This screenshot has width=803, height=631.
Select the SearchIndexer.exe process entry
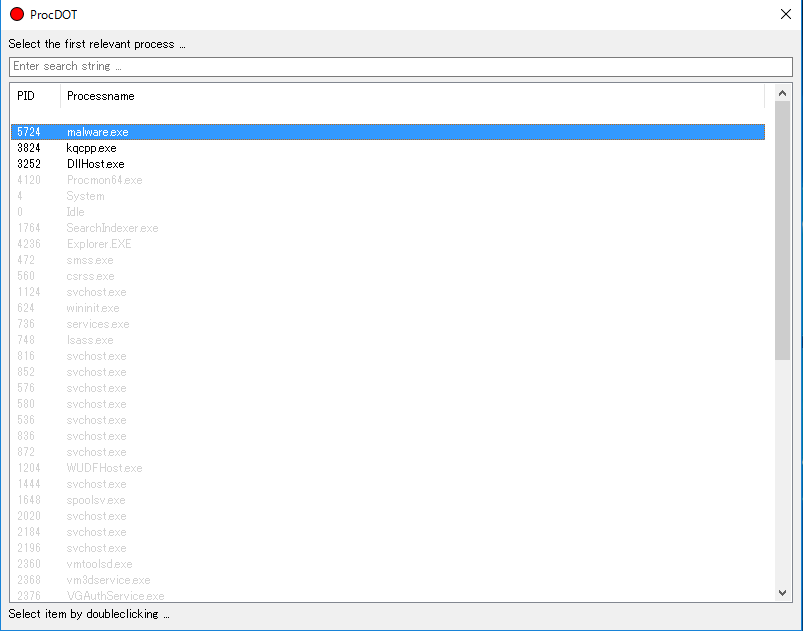[x=112, y=228]
